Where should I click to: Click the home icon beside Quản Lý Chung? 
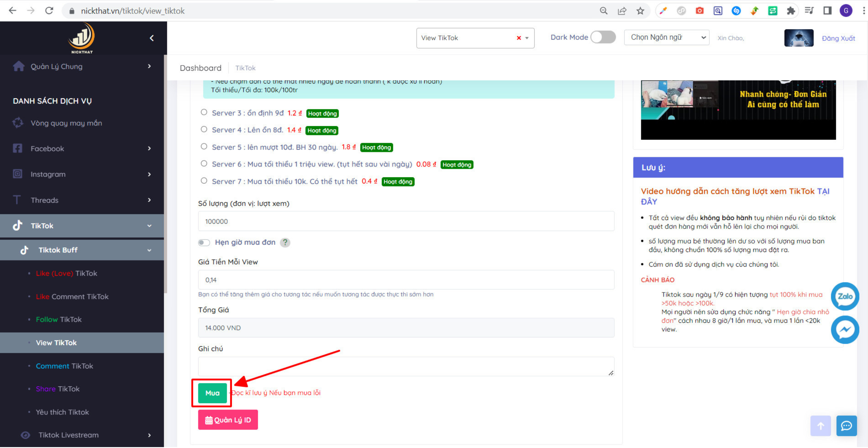click(x=19, y=66)
